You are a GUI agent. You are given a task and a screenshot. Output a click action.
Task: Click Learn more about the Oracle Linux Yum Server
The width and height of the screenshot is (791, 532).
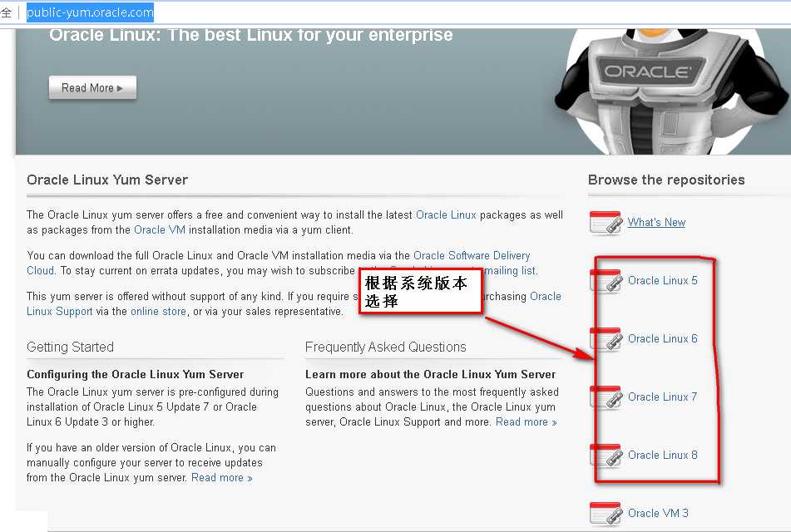point(430,374)
